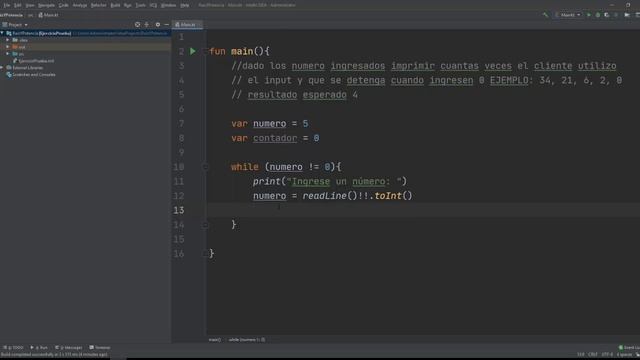Expand the out folder

(x=7, y=47)
